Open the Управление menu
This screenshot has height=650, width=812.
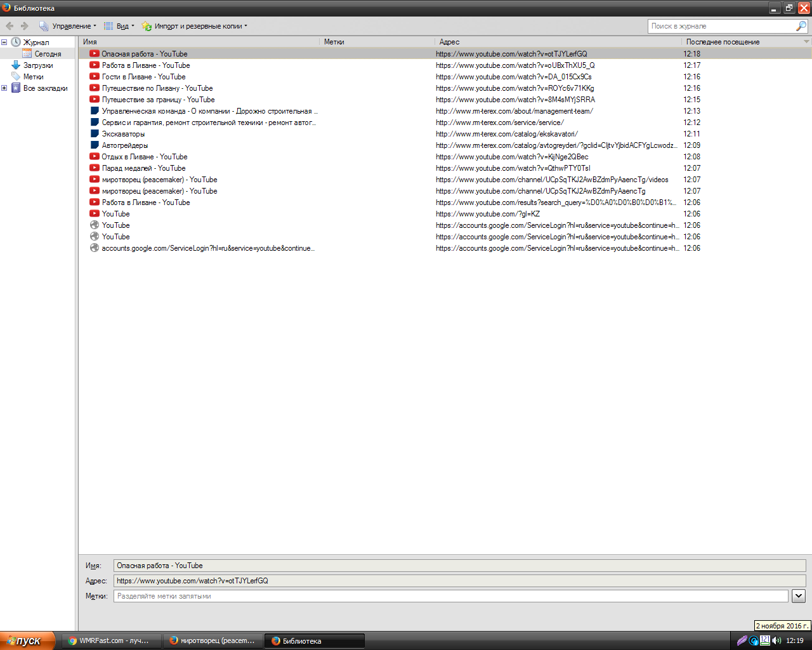click(x=68, y=26)
